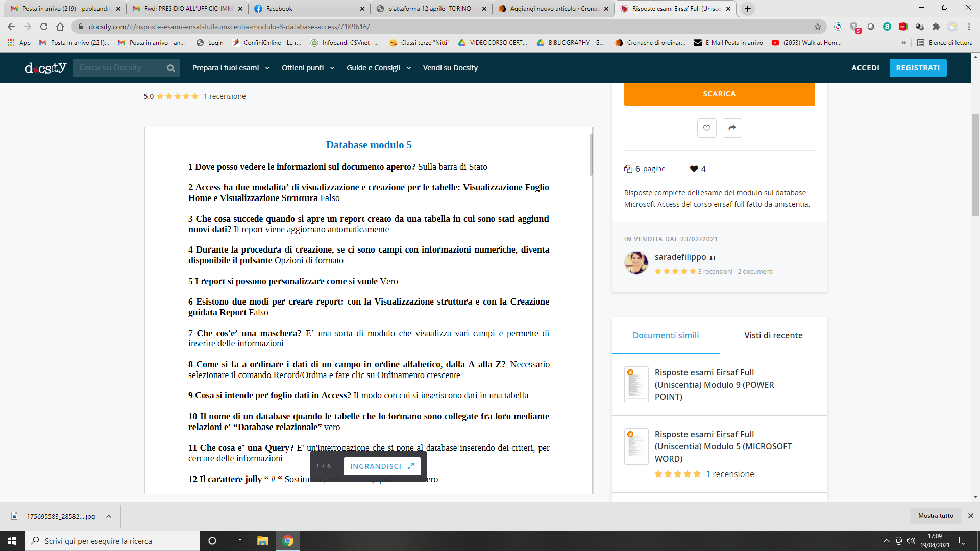Viewport: 980px width, 551px height.
Task: Click the REGISTRATI button
Action: click(918, 68)
